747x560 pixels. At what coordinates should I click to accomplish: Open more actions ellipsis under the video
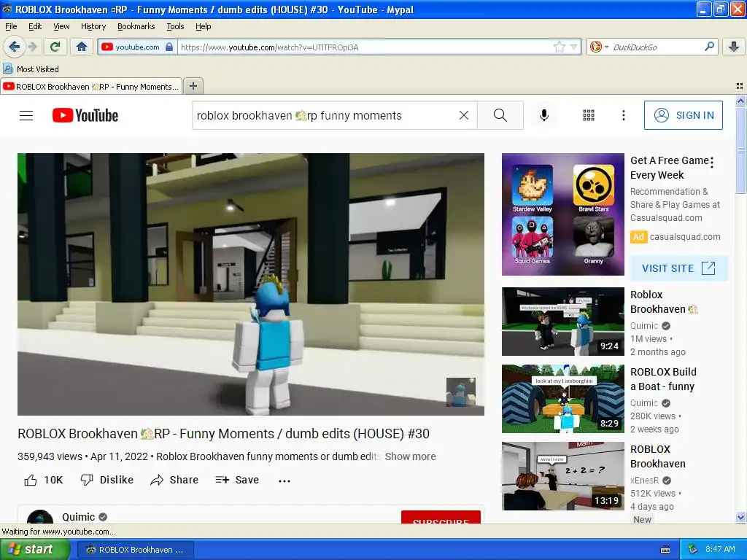[285, 481]
